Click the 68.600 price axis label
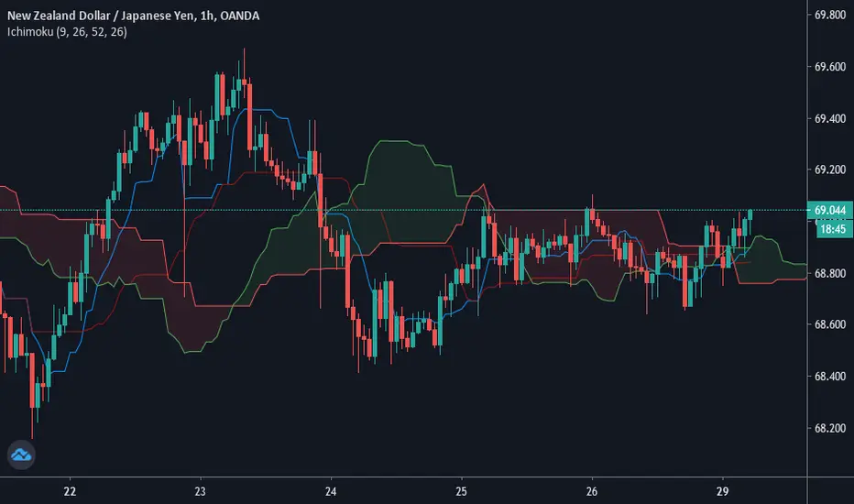 (x=830, y=324)
